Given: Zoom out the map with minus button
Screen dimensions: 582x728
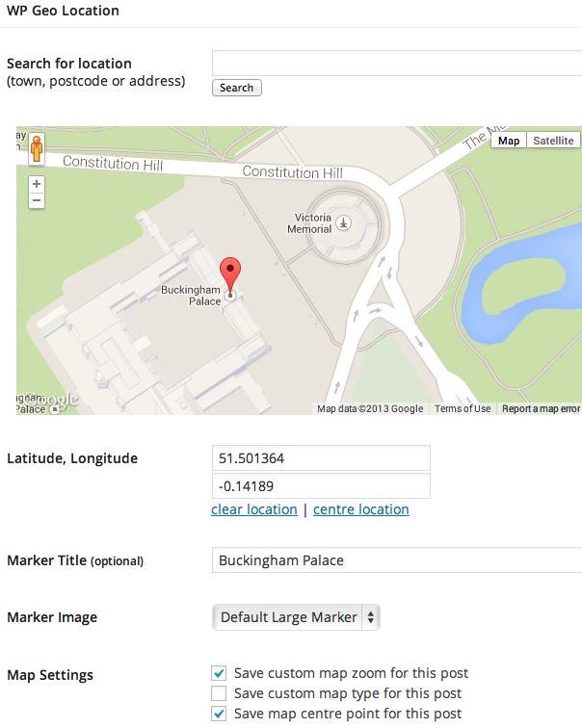Looking at the screenshot, I should tap(37, 200).
